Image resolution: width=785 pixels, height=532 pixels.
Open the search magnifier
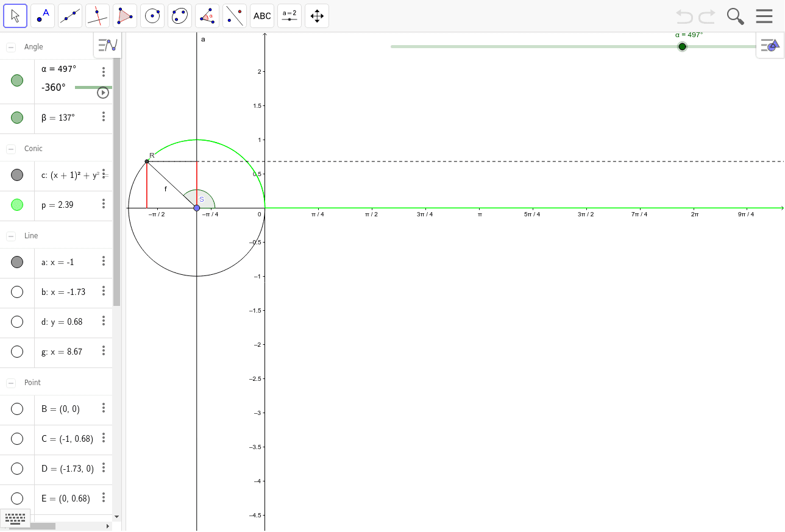pos(736,16)
